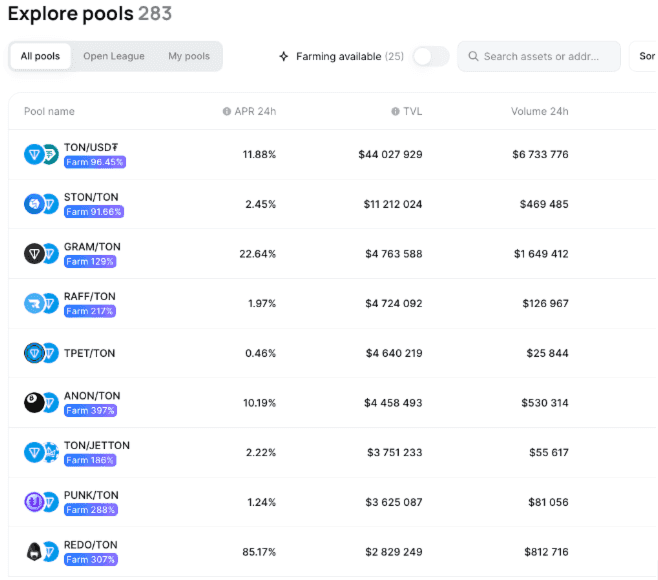Toggle the Farming available switch
Screen dimensions: 658x580
(x=431, y=56)
